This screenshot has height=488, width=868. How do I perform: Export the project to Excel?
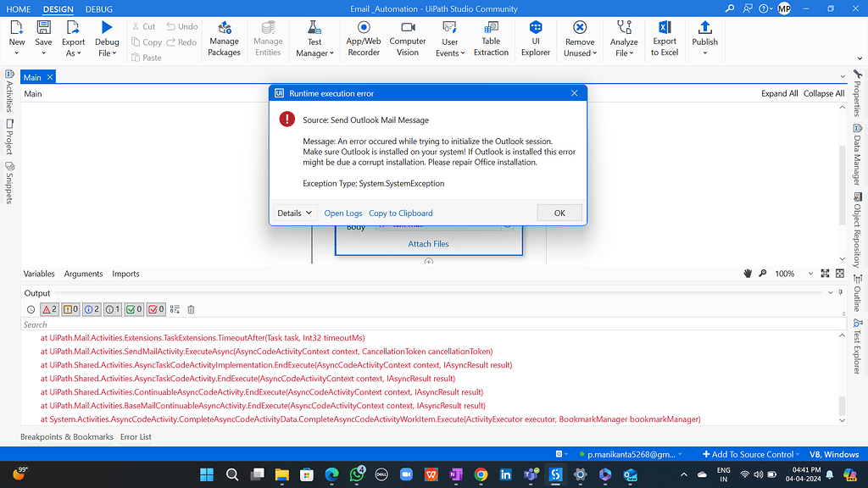pyautogui.click(x=664, y=38)
